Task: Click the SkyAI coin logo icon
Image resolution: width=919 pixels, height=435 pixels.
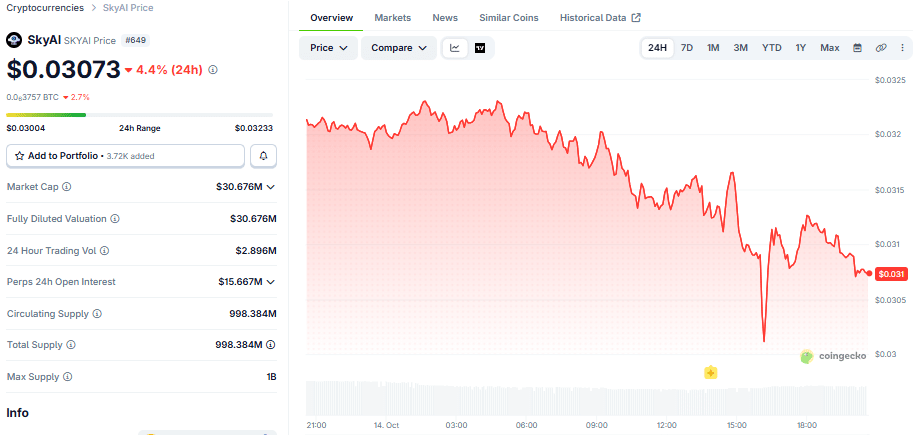Action: tap(13, 40)
